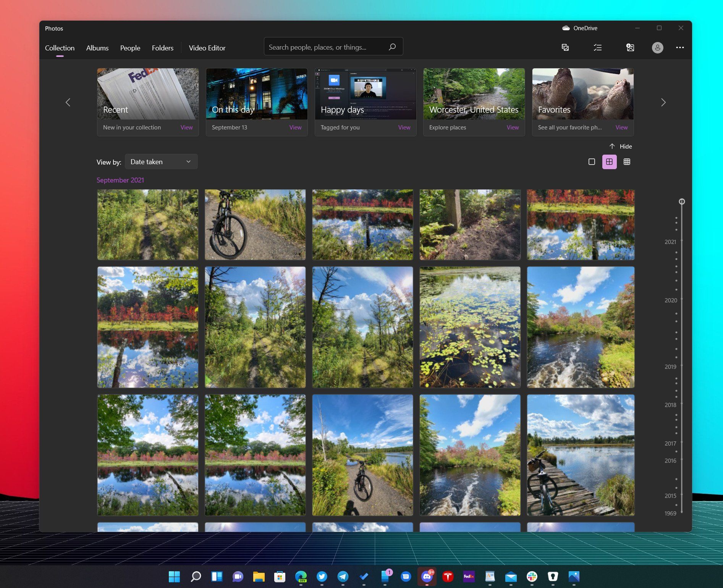Viewport: 723px width, 588px height.
Task: Click the OneDrive cloud icon
Action: click(565, 28)
